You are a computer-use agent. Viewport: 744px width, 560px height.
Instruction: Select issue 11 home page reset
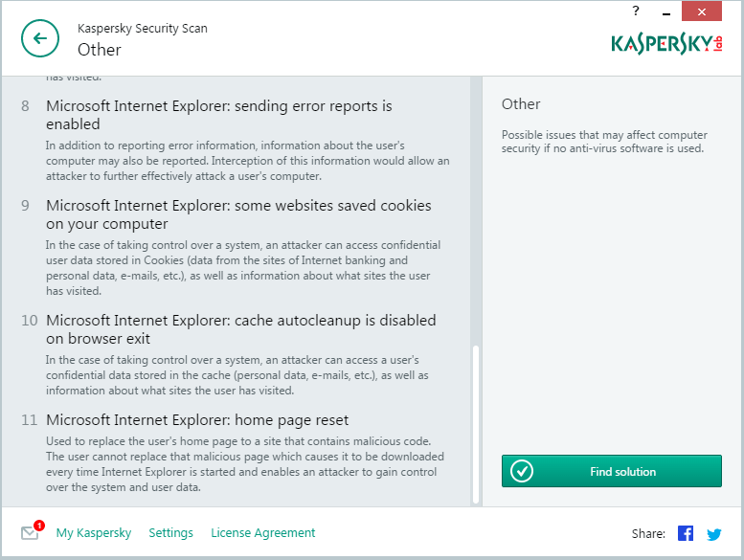click(197, 420)
